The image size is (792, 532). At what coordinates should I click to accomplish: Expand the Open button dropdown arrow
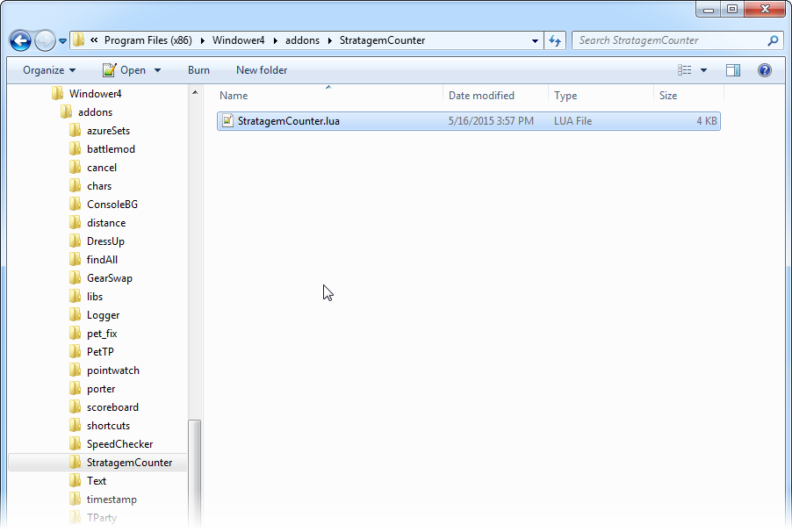(x=157, y=70)
